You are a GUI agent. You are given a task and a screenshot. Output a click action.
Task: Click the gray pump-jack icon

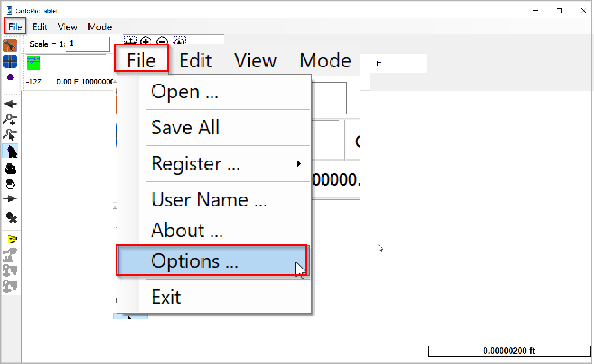pyautogui.click(x=10, y=255)
